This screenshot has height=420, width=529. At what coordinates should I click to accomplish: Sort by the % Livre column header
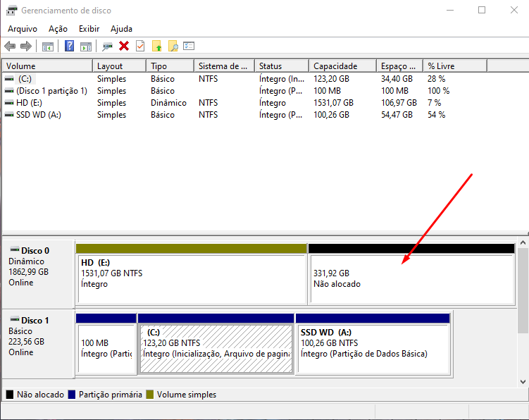pyautogui.click(x=455, y=66)
